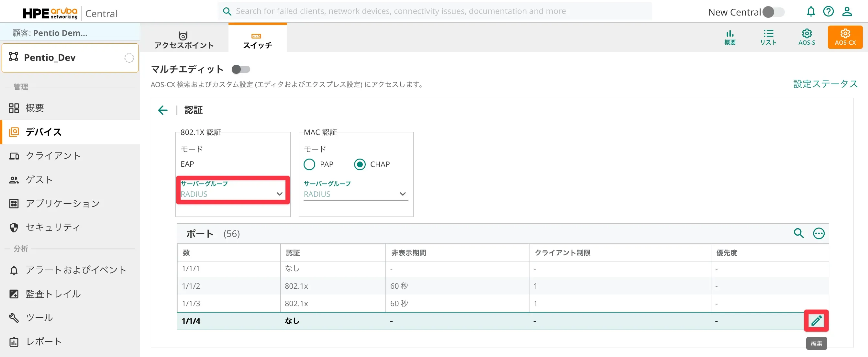
Task: Open the help question mark icon
Action: pos(828,12)
